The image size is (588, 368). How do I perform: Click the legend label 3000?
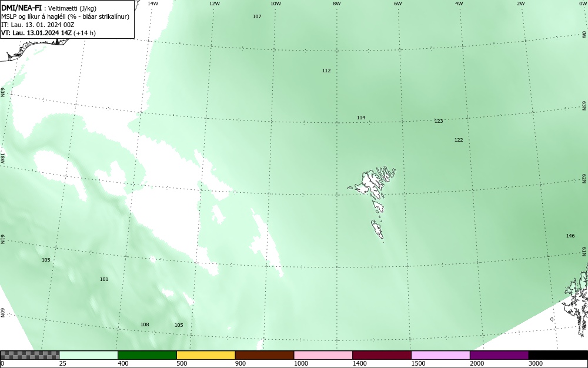coord(536,363)
